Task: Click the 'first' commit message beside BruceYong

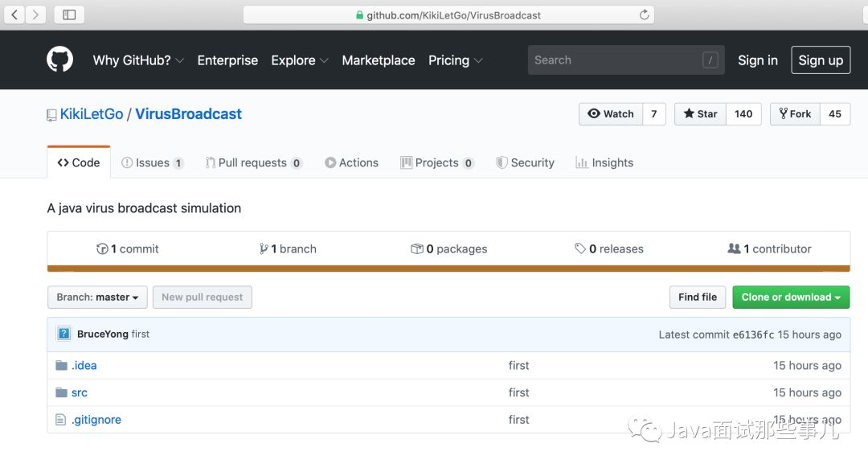Action: 141,334
